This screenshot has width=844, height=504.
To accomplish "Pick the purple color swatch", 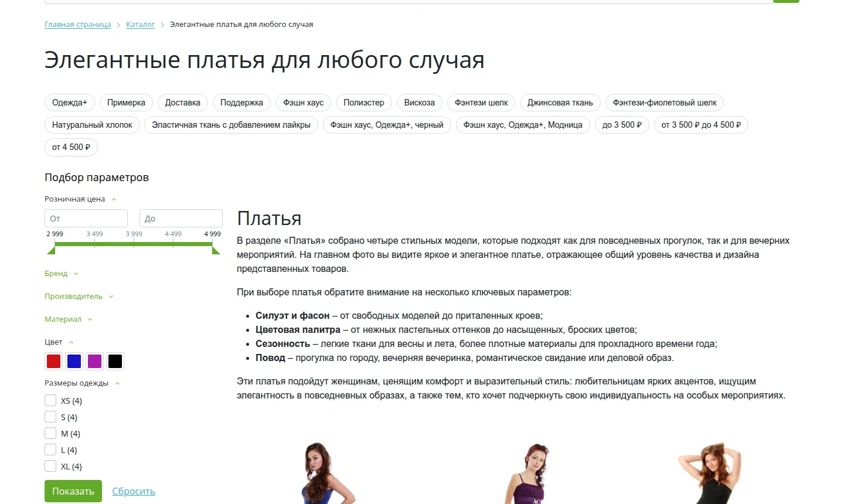I will point(94,361).
